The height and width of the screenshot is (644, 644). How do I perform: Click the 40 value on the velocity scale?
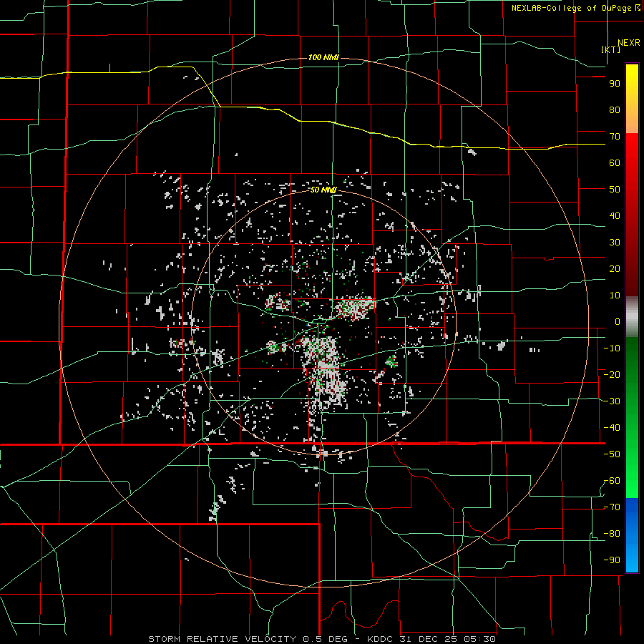click(615, 216)
